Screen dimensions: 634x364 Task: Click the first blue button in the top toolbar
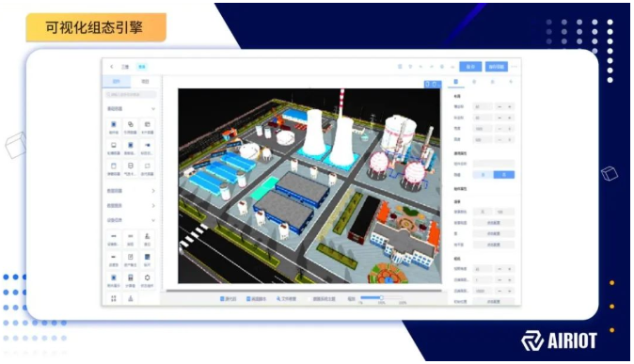pos(470,67)
